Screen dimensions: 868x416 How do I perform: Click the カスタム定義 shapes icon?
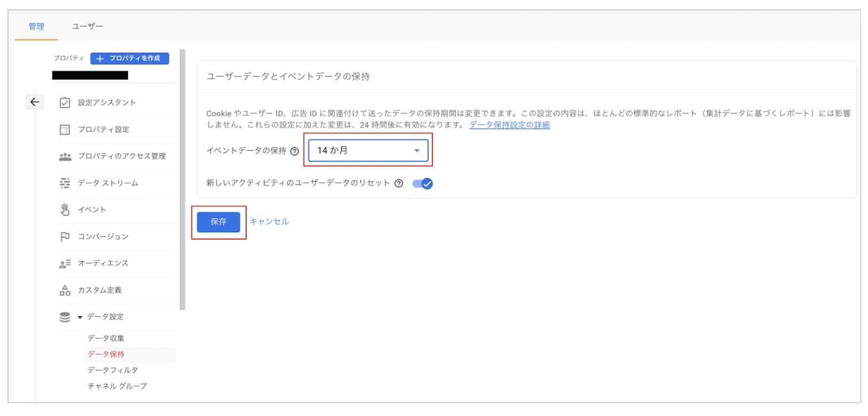pyautogui.click(x=65, y=290)
